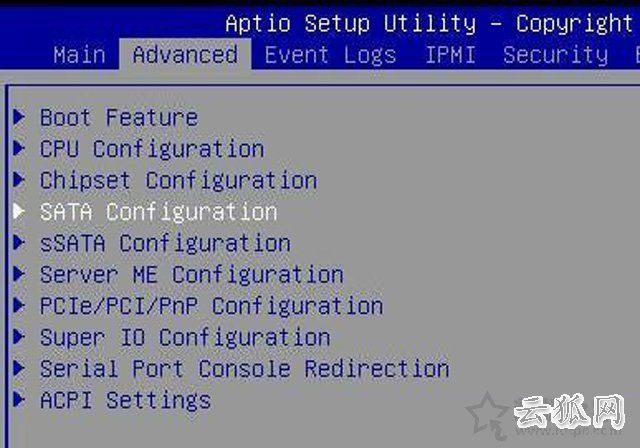
Task: Open the Event Logs tab
Action: pos(330,54)
